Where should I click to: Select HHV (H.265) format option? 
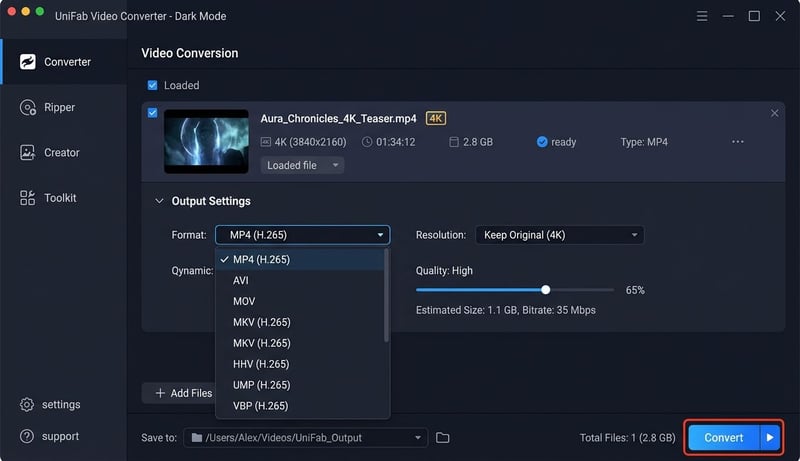pyautogui.click(x=300, y=364)
